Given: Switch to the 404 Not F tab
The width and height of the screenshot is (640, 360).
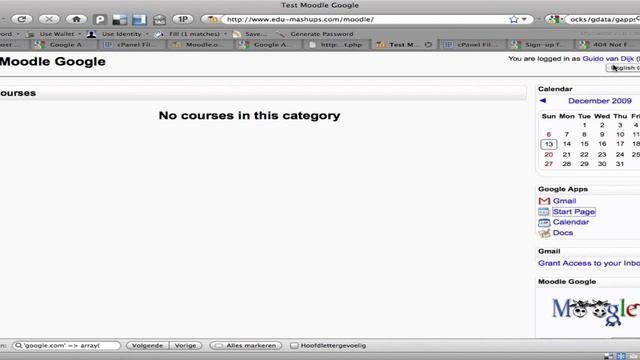Looking at the screenshot, I should (x=607, y=44).
